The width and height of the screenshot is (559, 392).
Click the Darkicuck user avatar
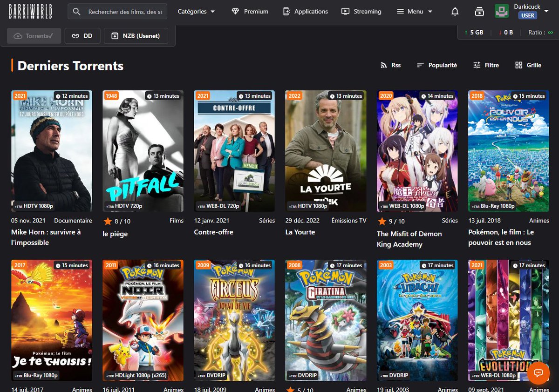tap(502, 11)
